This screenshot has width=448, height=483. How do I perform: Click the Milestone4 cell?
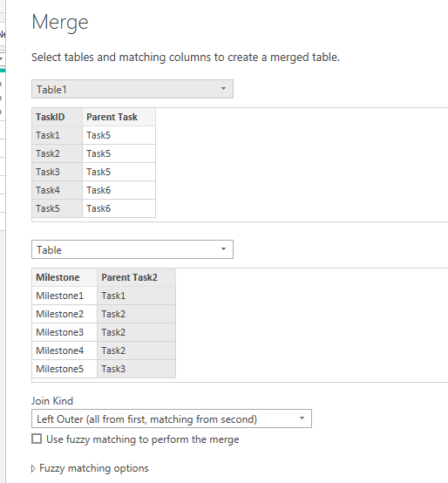point(64,350)
